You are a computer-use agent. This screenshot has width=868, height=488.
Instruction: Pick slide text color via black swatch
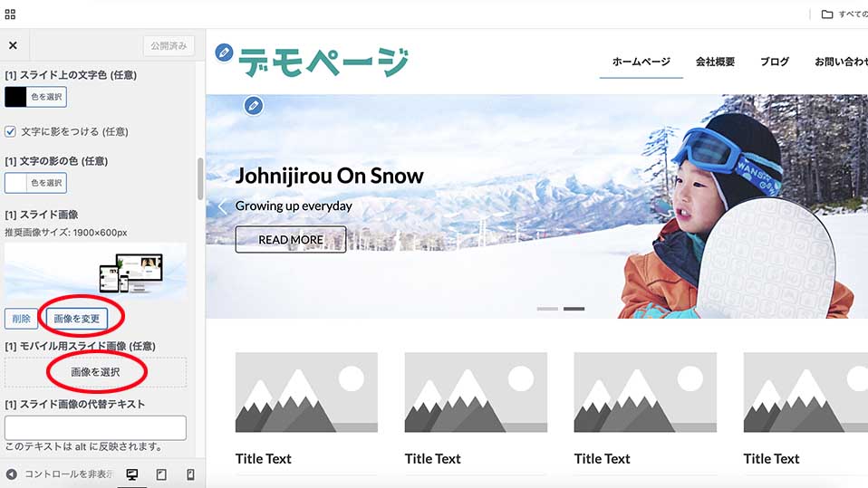15,97
